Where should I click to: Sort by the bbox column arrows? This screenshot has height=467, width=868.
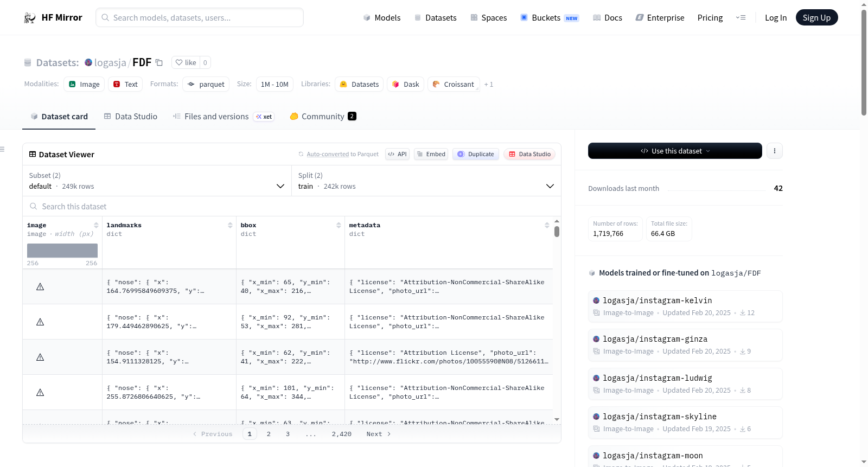[339, 225]
